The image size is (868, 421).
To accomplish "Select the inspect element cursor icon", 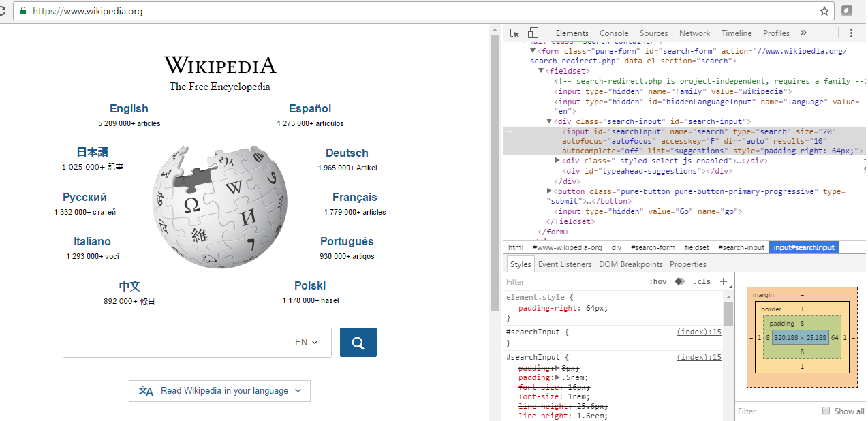I will (x=514, y=32).
